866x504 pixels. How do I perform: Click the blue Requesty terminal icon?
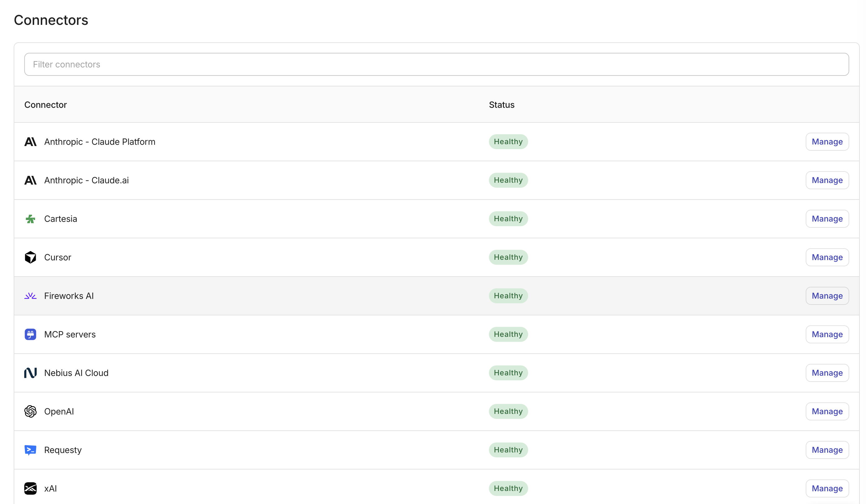click(30, 450)
